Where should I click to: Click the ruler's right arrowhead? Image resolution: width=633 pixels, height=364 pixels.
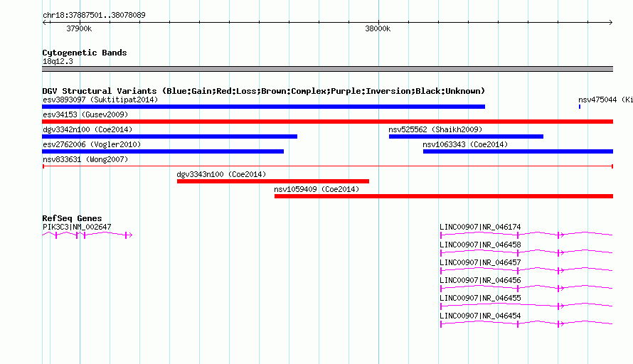coord(610,22)
